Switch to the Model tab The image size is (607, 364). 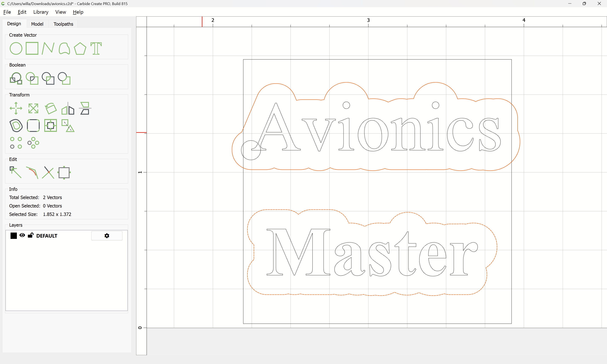coord(37,24)
